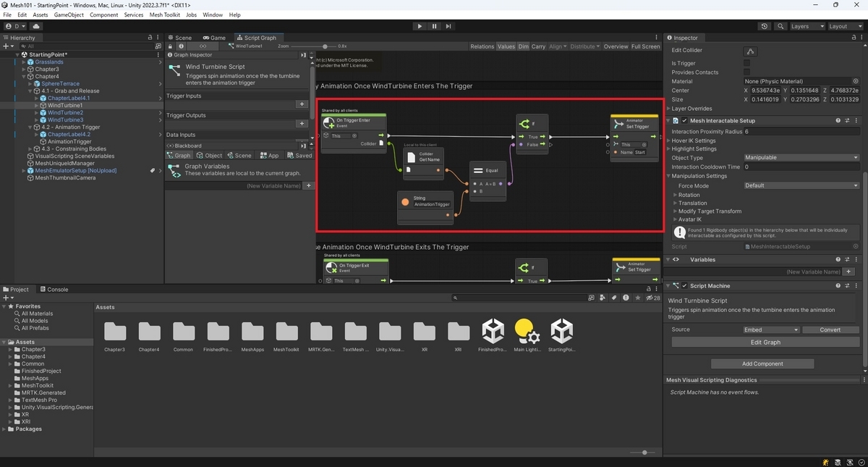
Task: Toggle Dim in graph toolbar
Action: (523, 46)
